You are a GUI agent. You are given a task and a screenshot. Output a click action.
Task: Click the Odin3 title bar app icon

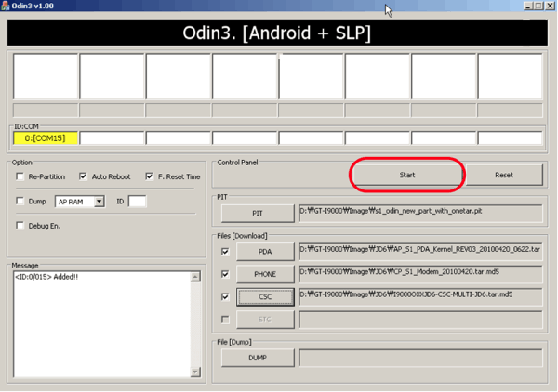click(x=7, y=6)
